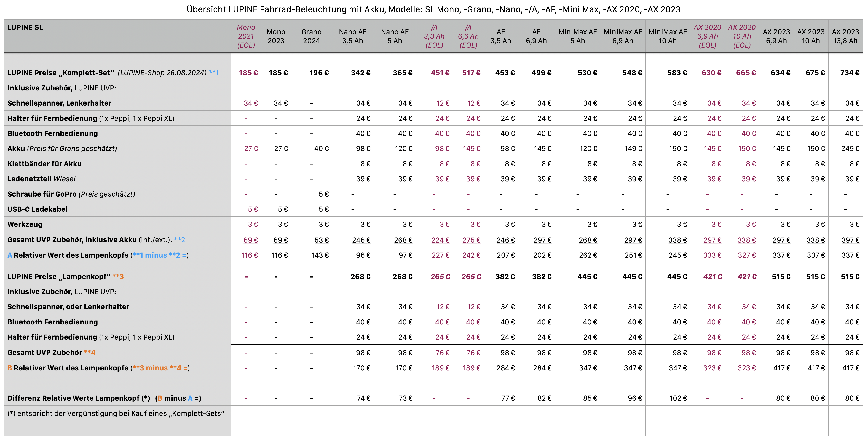Screen dimensions: 868x436
Task: Click the page title Übersicht LUPINE Fahrrad-Beleuchtung
Action: tap(433, 9)
